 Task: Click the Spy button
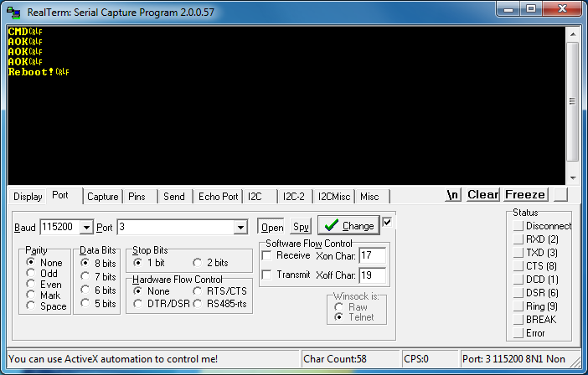click(301, 227)
